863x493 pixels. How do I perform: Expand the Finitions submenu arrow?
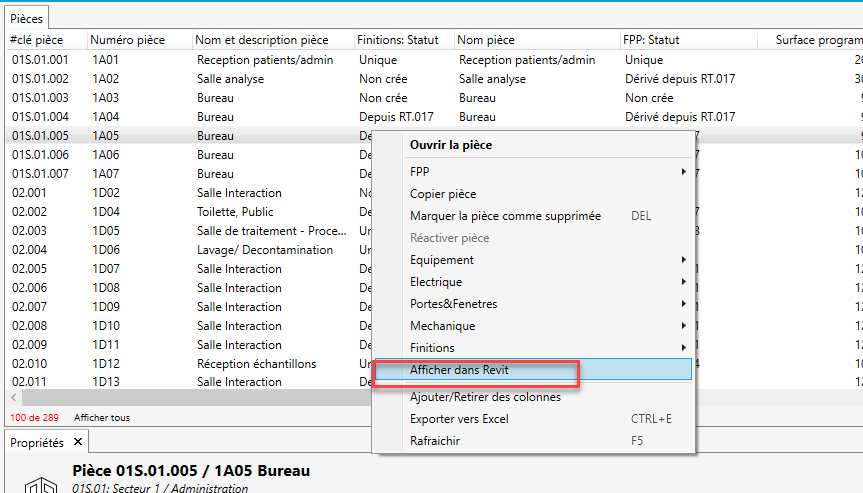coord(684,348)
